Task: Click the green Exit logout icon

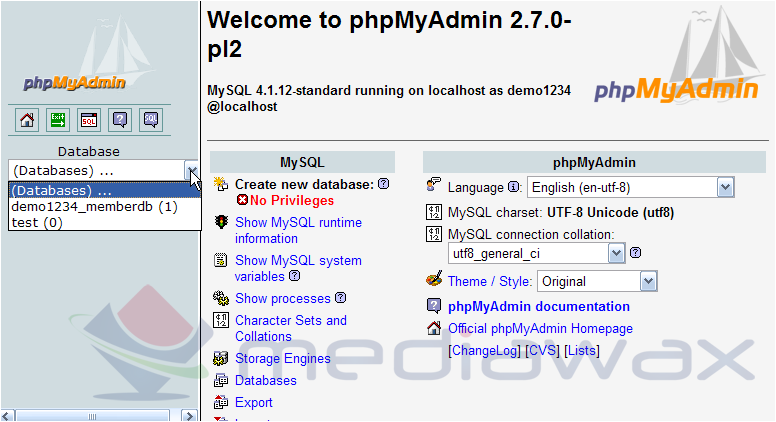Action: (x=58, y=120)
